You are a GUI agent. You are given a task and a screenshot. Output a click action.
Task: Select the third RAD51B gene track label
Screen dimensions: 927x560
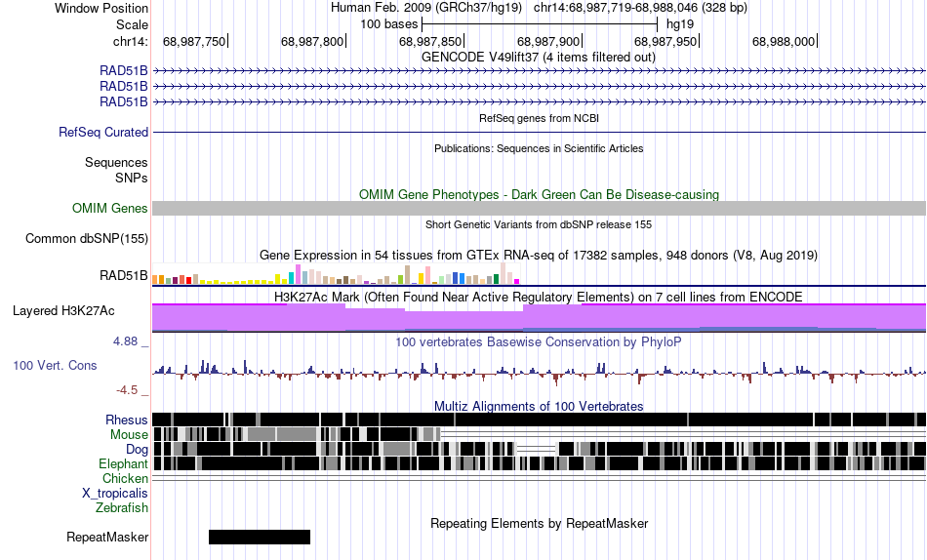[x=124, y=101]
